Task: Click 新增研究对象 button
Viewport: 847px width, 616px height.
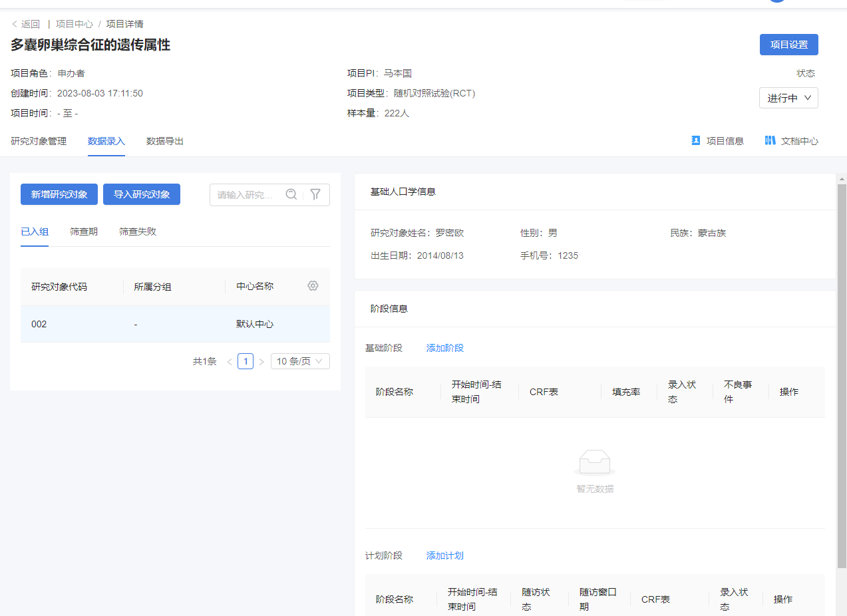Action: (x=59, y=194)
